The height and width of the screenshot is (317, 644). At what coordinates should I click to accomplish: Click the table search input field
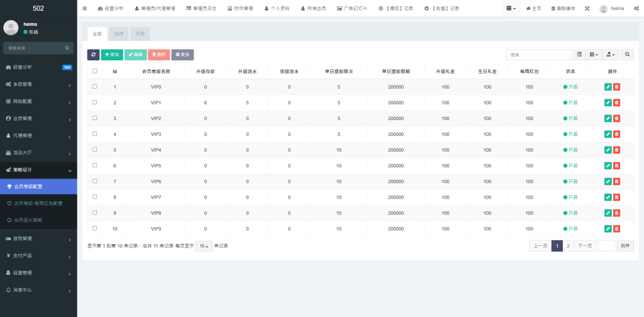[x=538, y=55]
